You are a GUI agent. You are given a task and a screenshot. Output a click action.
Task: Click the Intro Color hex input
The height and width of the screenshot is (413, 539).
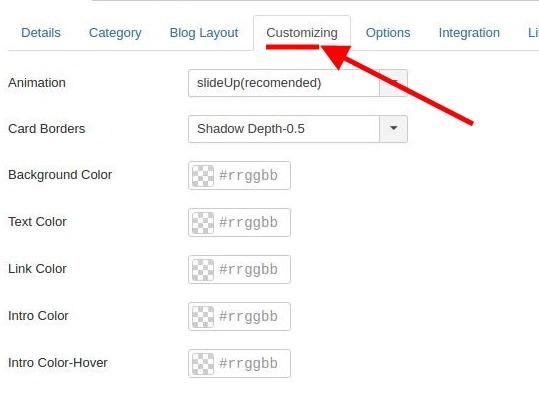pyautogui.click(x=253, y=316)
